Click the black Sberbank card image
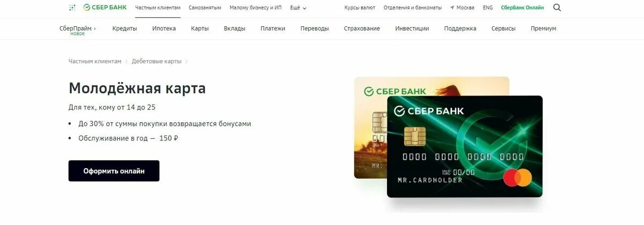Viewport: 644px width, 225px height. pos(465,147)
